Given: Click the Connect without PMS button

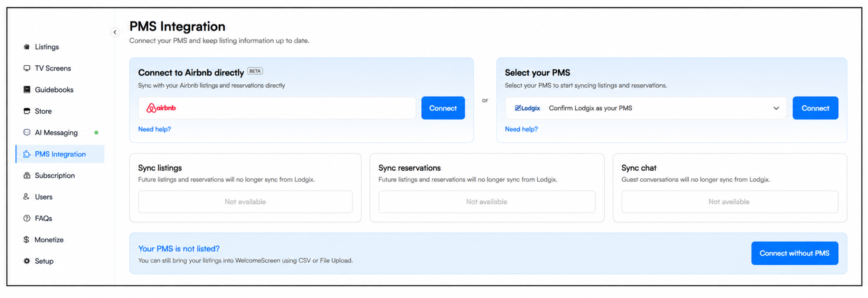Looking at the screenshot, I should [795, 253].
